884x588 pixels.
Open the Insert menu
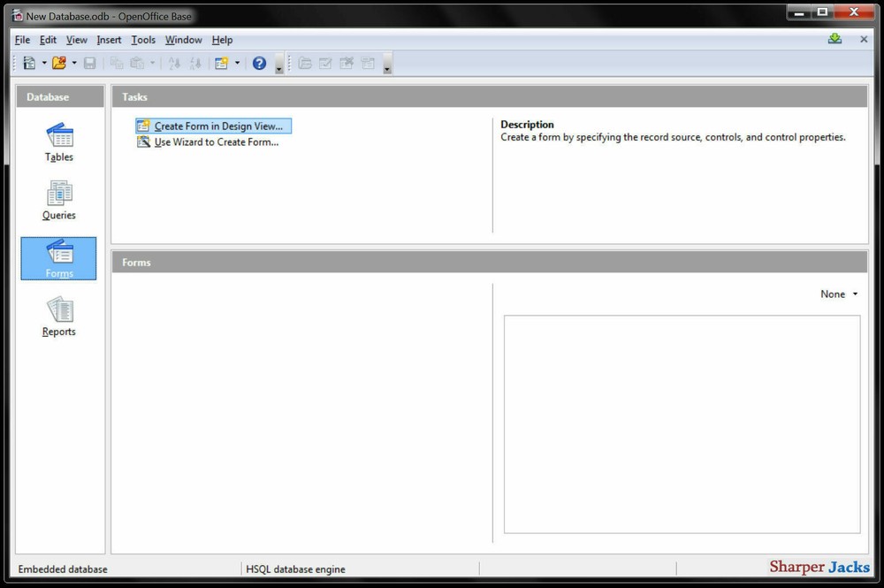pyautogui.click(x=109, y=40)
